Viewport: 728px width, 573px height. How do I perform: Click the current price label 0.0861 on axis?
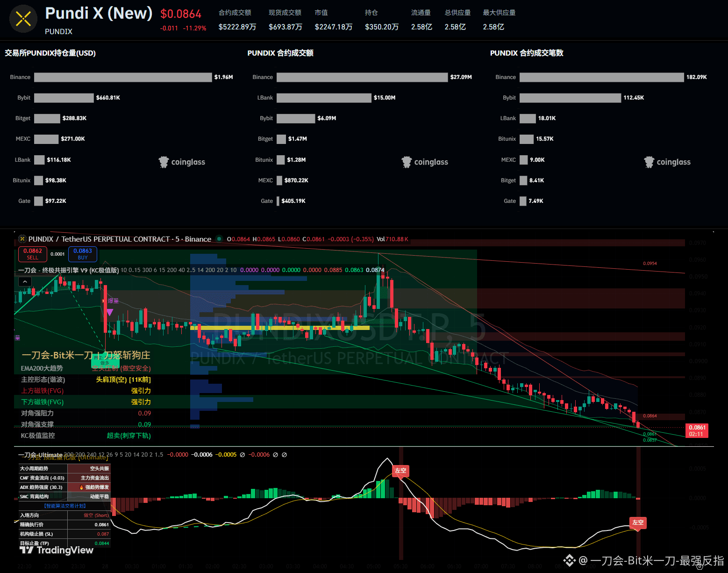(x=697, y=430)
